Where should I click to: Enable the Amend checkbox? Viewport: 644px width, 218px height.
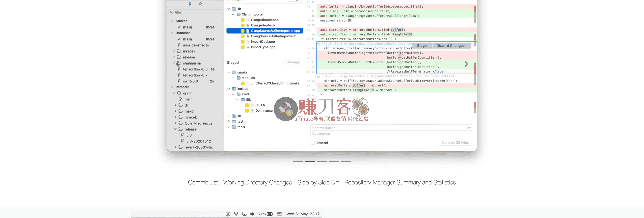point(313,143)
